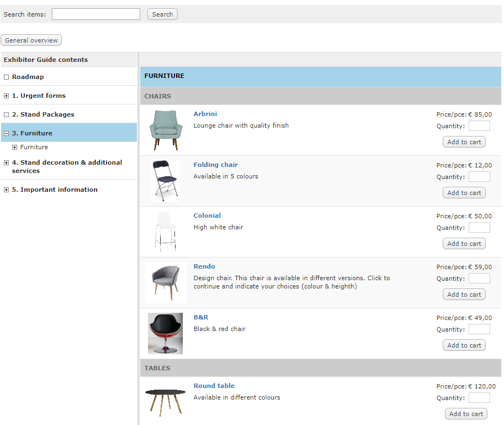Open 4. Stand decoration & additional services
This screenshot has width=504, height=425.
(x=67, y=167)
